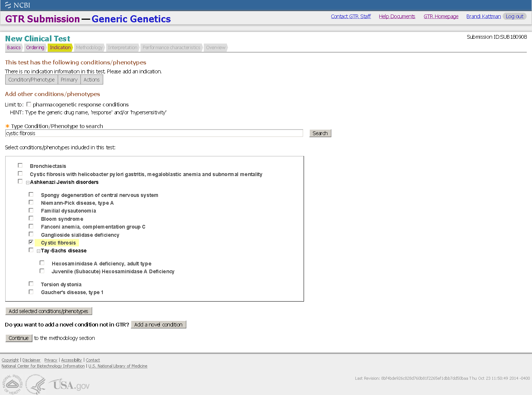Screen dimensions: 532x395
Task: Check the Torsion dystonia checkbox
Action: pos(31,284)
